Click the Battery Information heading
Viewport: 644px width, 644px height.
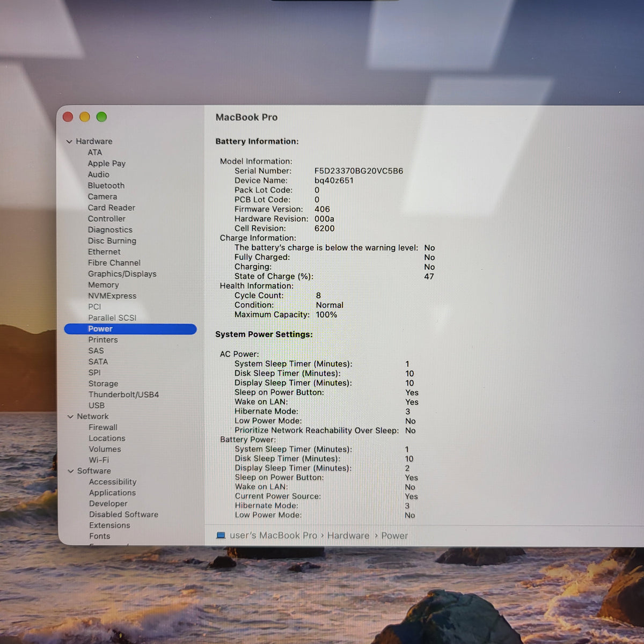(x=257, y=142)
